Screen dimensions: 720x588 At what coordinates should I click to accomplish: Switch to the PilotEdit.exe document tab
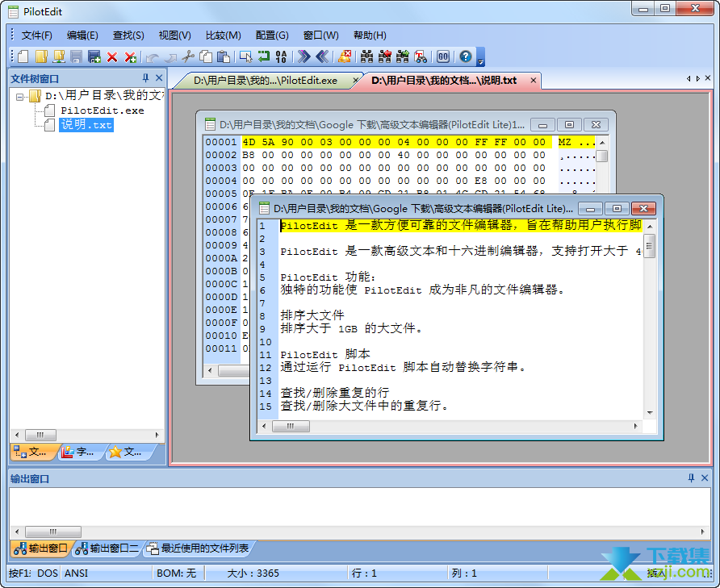coord(266,81)
